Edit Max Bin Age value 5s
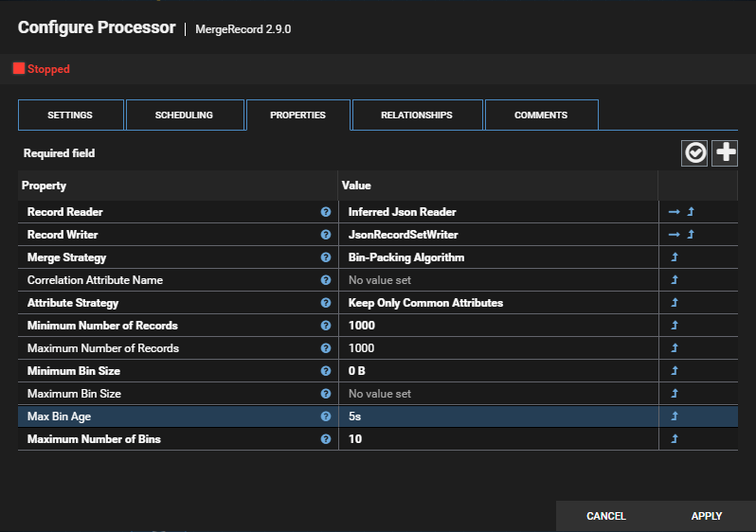The image size is (756, 532). tap(498, 417)
